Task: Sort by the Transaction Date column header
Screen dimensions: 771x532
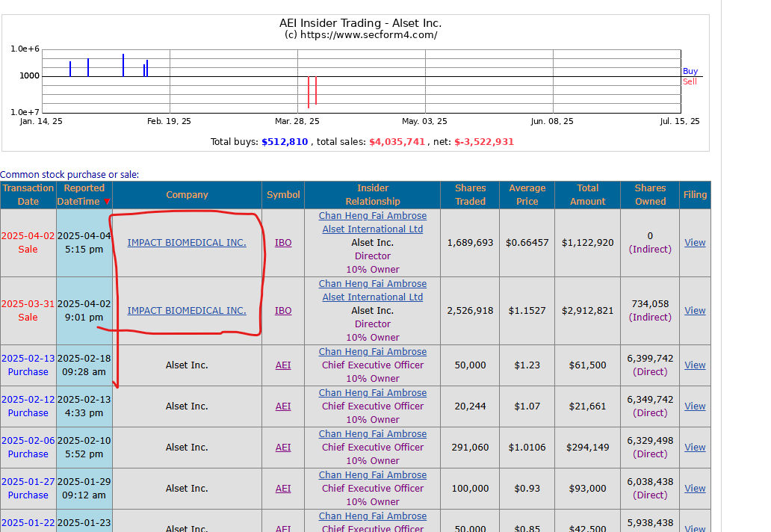Action: [x=28, y=195]
